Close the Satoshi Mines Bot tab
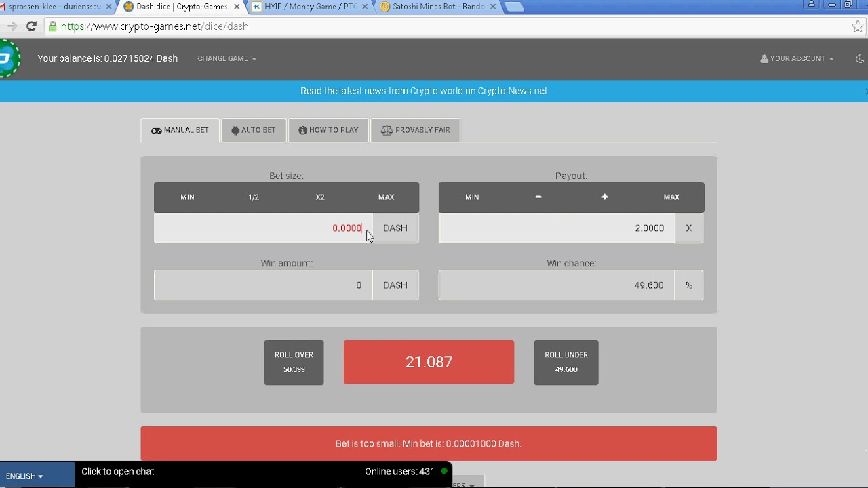Viewport: 868px width, 488px height. [x=493, y=7]
